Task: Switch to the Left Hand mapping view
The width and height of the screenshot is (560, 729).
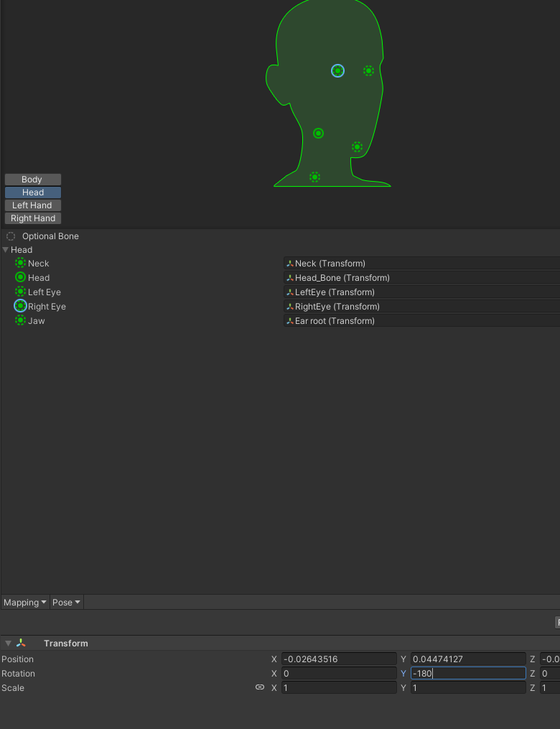Action: pos(33,205)
